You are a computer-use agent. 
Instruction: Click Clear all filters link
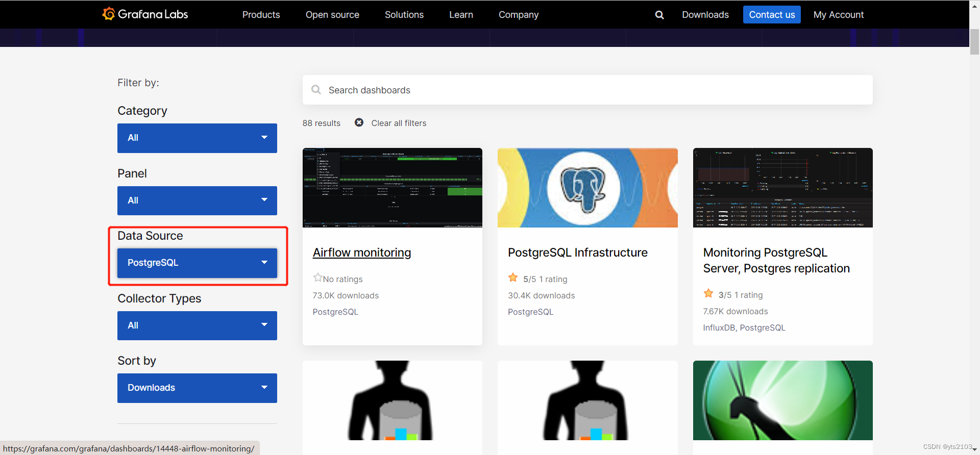tap(399, 123)
